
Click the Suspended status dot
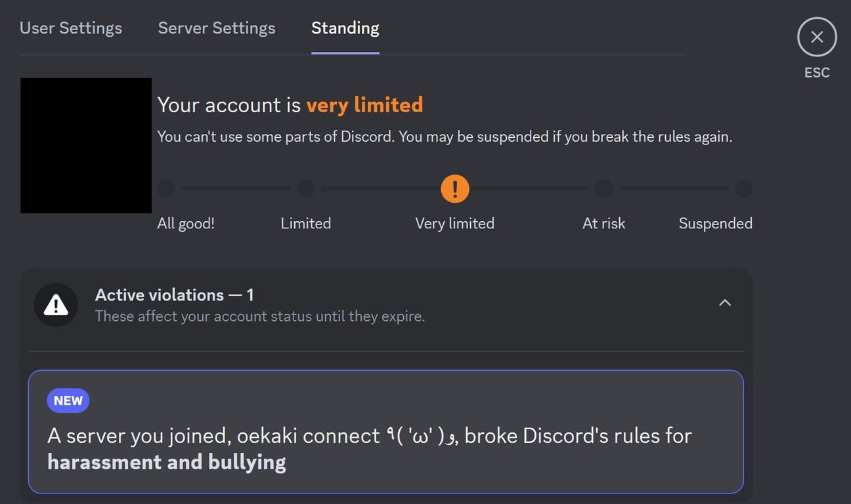coord(743,189)
